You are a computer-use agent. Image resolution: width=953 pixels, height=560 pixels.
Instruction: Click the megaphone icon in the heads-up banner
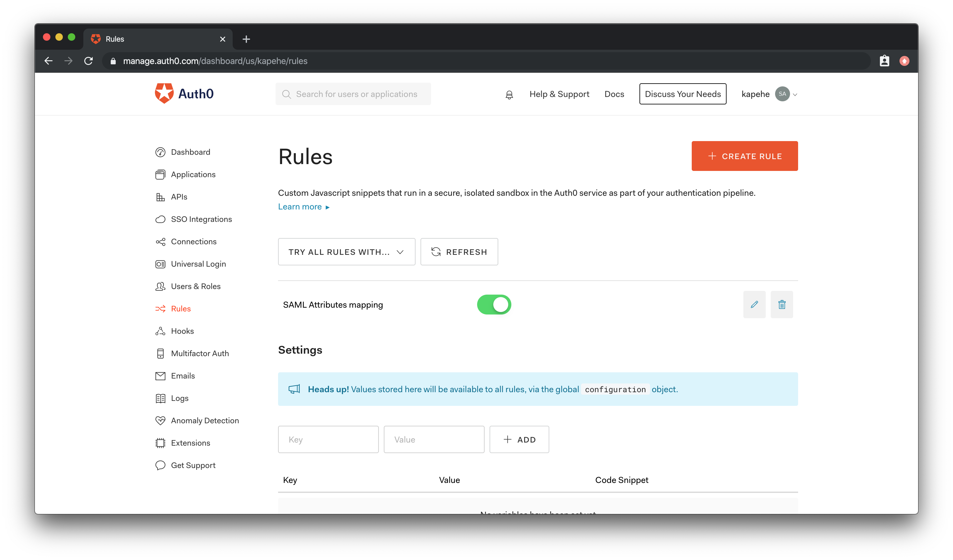click(294, 389)
